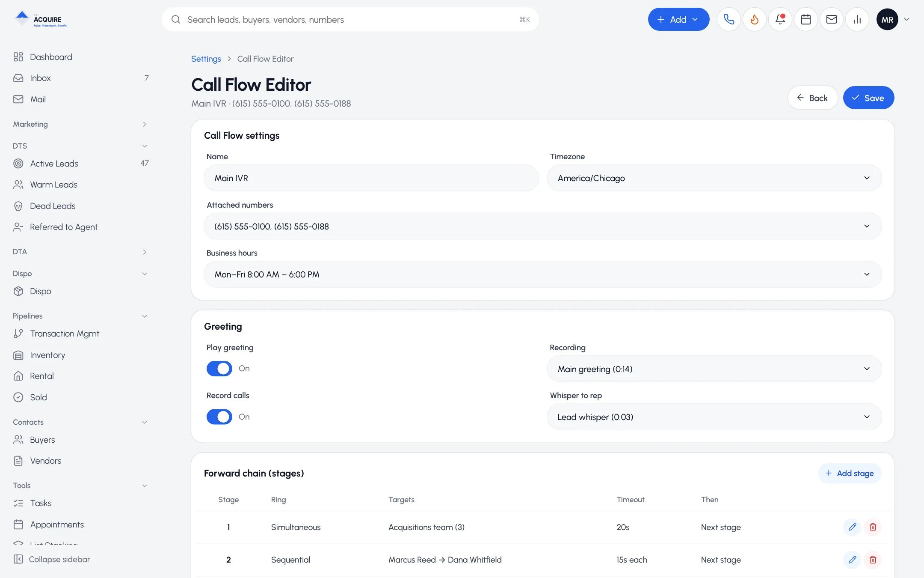Click the REI Acquire logo
The image size is (924, 578).
[x=41, y=19]
